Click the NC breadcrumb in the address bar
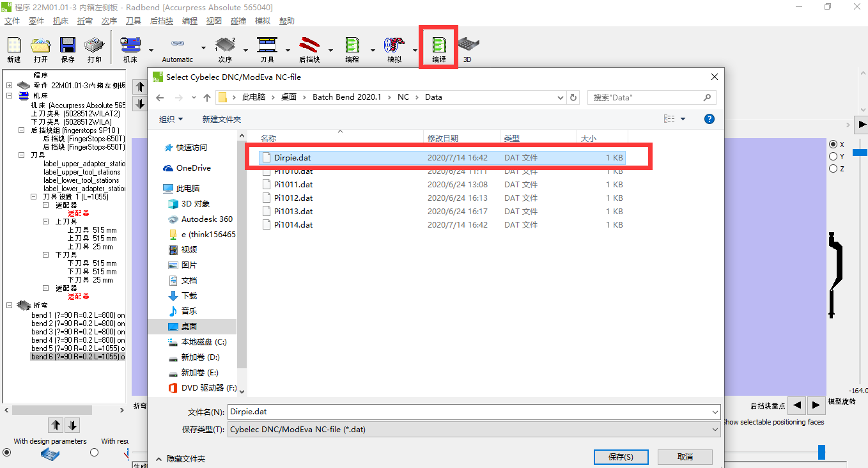The width and height of the screenshot is (868, 468). (x=403, y=97)
